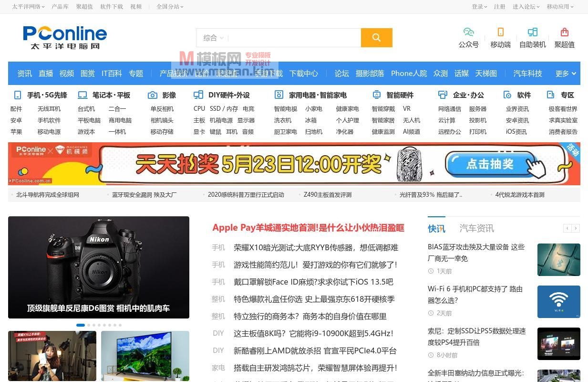Select the last carousel indicator dot
The width and height of the screenshot is (588, 382).
coord(120,325)
